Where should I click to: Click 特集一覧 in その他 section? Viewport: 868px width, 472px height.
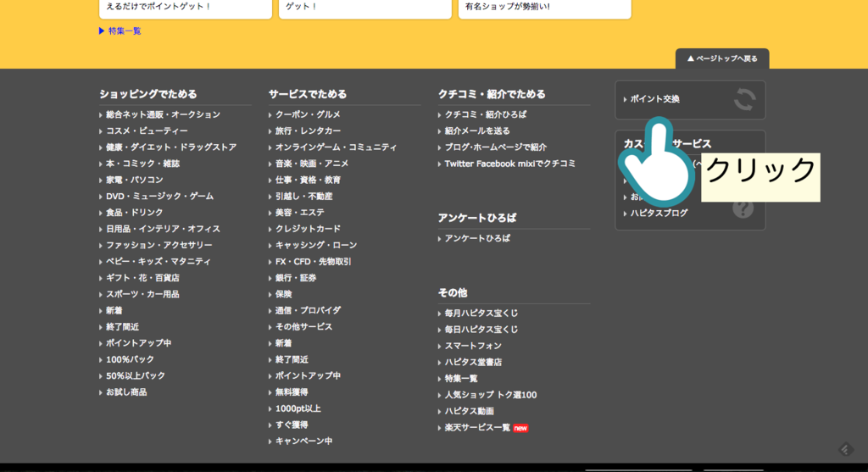(x=460, y=379)
